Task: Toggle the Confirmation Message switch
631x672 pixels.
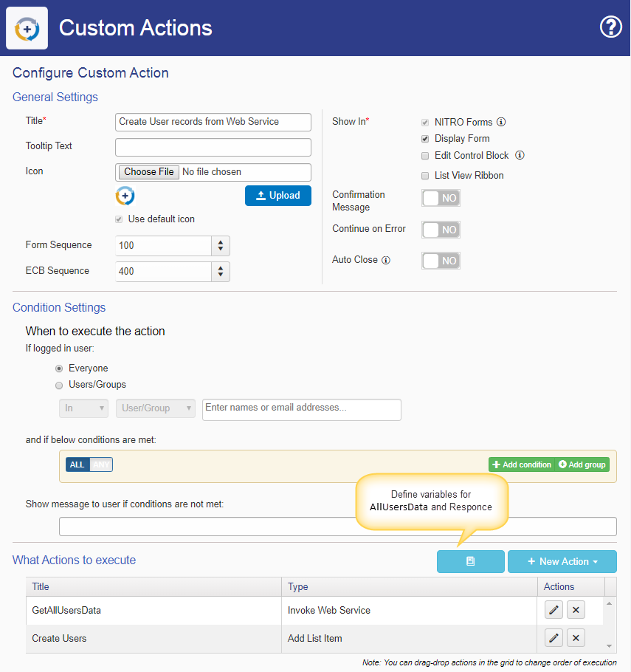Action: point(441,198)
